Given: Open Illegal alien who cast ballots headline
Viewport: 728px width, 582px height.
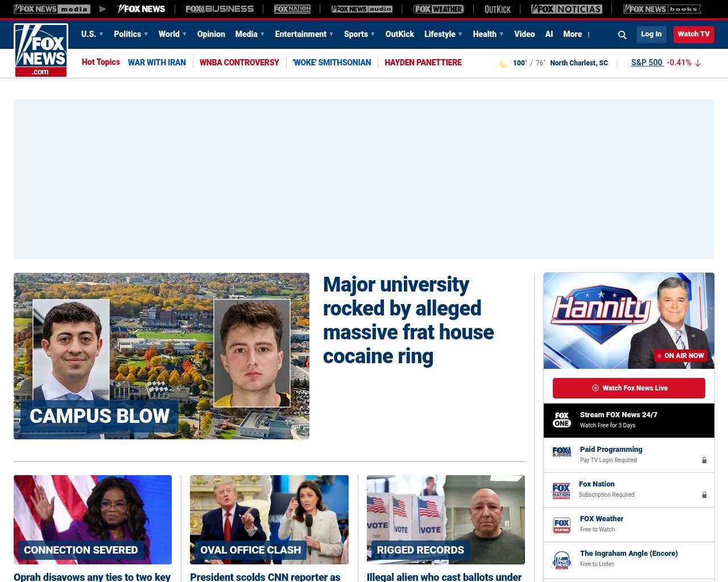Looking at the screenshot, I should 444,577.
